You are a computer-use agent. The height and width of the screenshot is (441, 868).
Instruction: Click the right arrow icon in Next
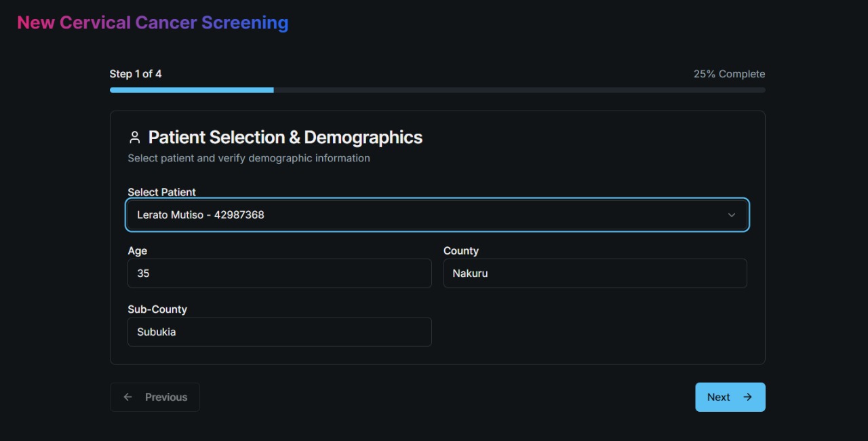pos(747,397)
